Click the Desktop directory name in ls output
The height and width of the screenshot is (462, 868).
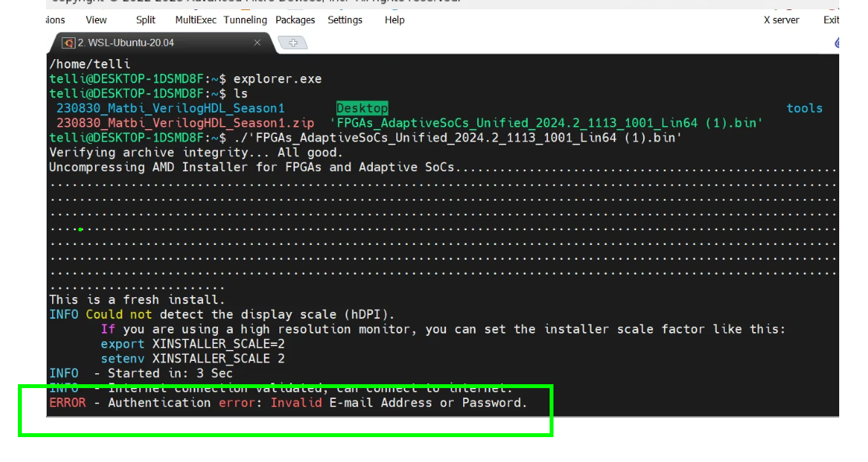[362, 108]
